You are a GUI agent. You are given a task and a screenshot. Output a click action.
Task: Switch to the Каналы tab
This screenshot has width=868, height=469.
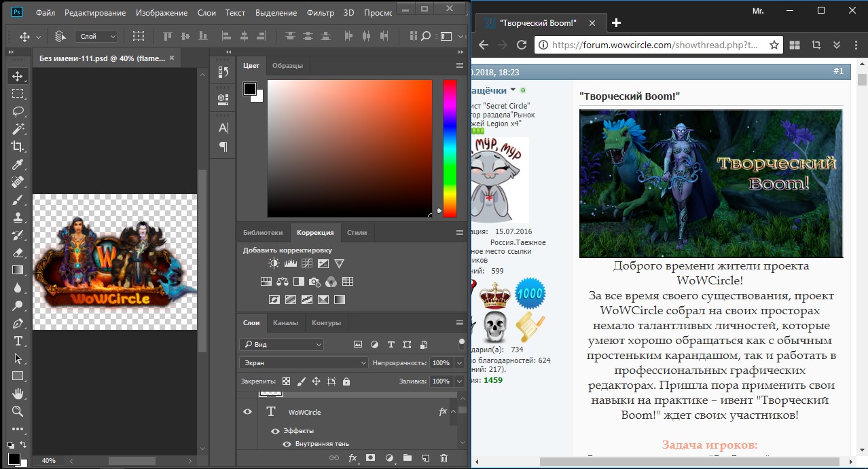coord(285,323)
